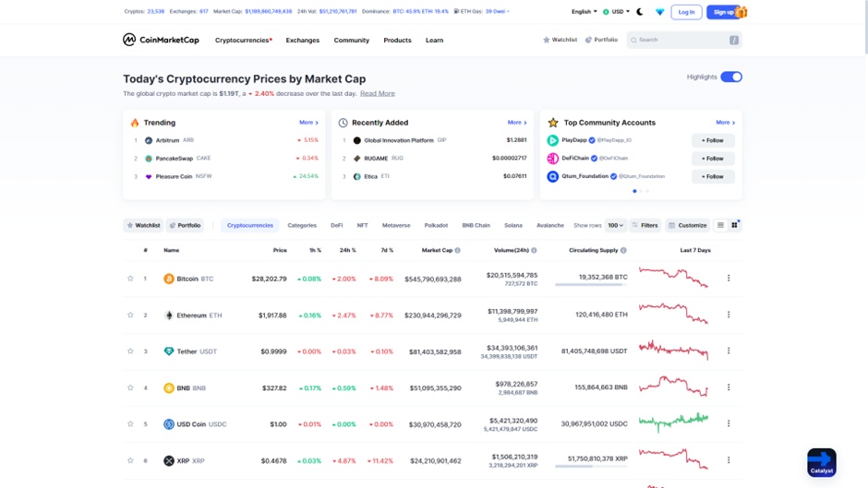Click the Ethereum coin icon
This screenshot has height=488, width=868.
(x=168, y=315)
